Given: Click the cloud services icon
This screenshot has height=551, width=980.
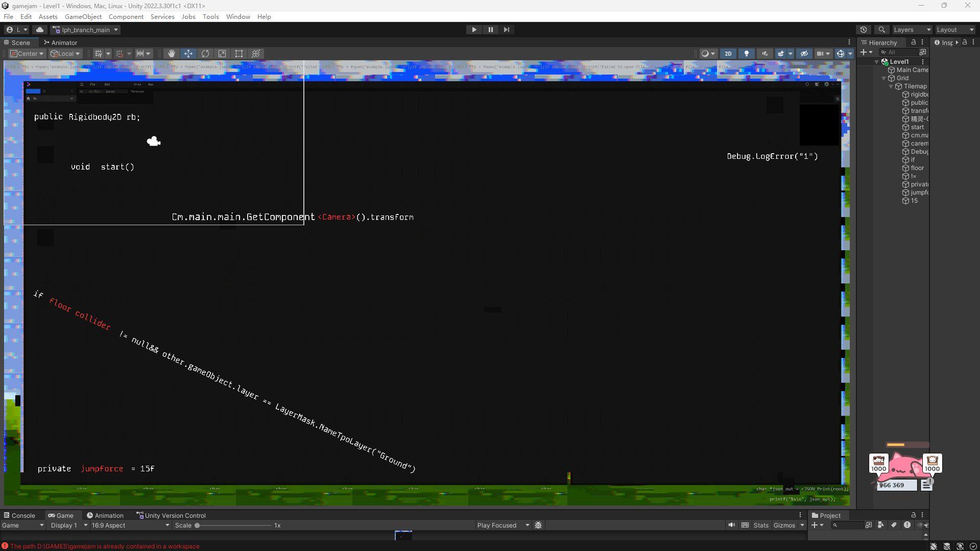Looking at the screenshot, I should tap(39, 30).
